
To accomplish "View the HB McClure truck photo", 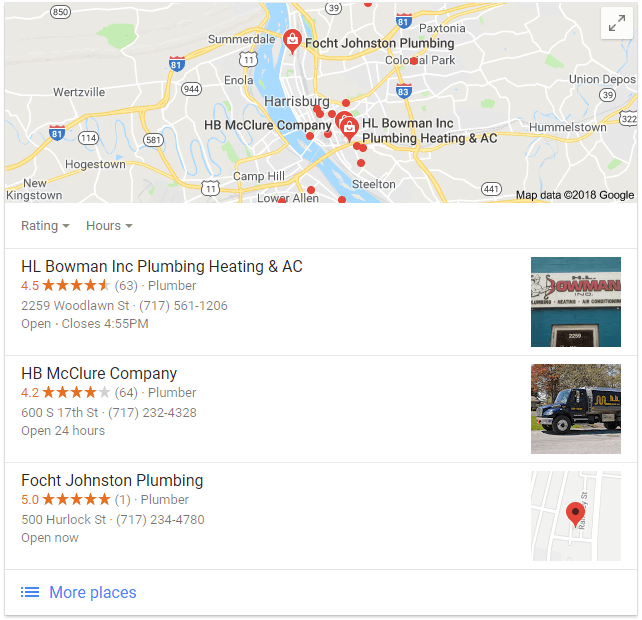I will click(x=576, y=409).
